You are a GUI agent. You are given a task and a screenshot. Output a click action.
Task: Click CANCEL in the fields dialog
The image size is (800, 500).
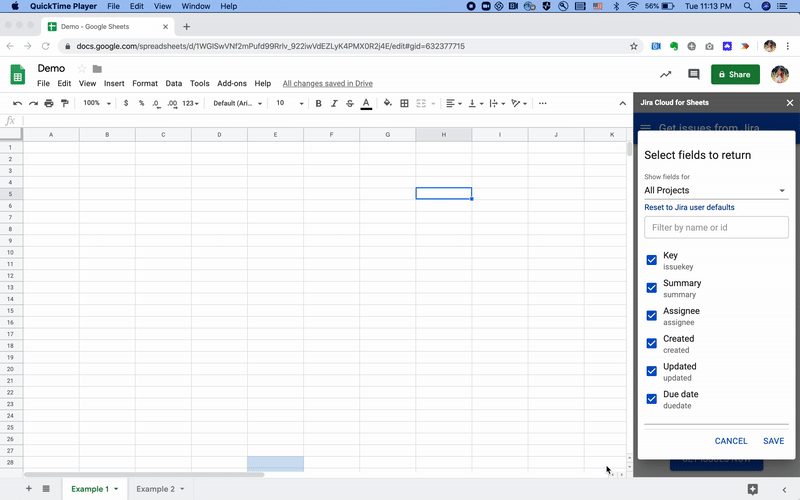[731, 441]
